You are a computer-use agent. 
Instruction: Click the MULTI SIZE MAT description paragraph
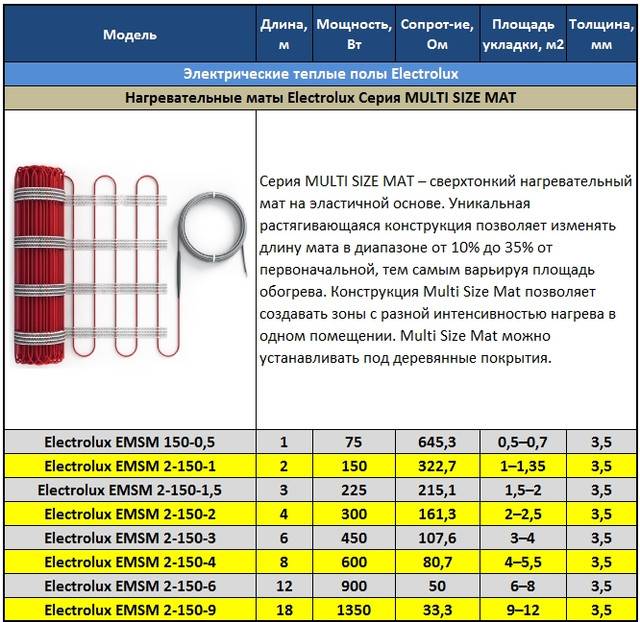click(446, 269)
